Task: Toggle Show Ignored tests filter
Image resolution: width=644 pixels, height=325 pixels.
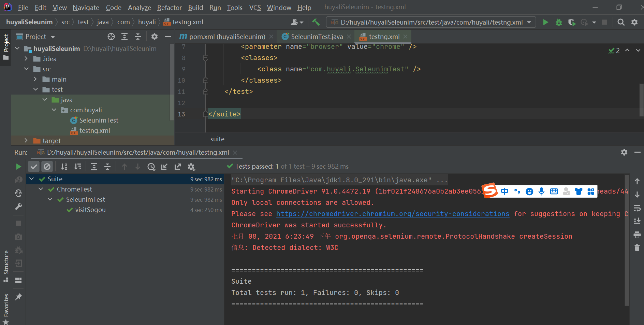Action: click(47, 167)
